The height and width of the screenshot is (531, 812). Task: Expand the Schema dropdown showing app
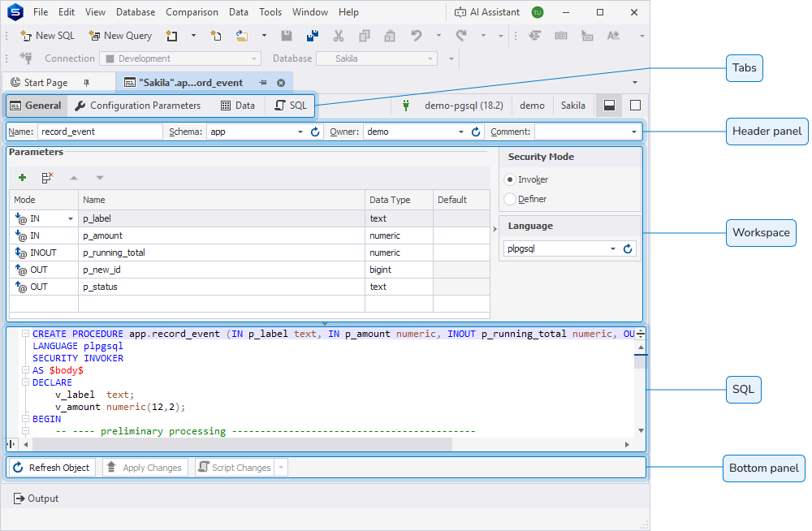click(300, 132)
